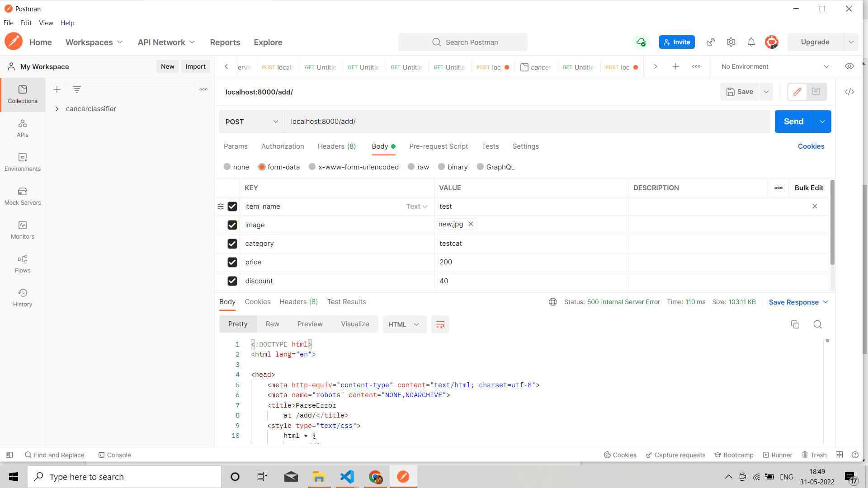This screenshot has width=868, height=488.
Task: Select the raw body format
Action: 411,167
